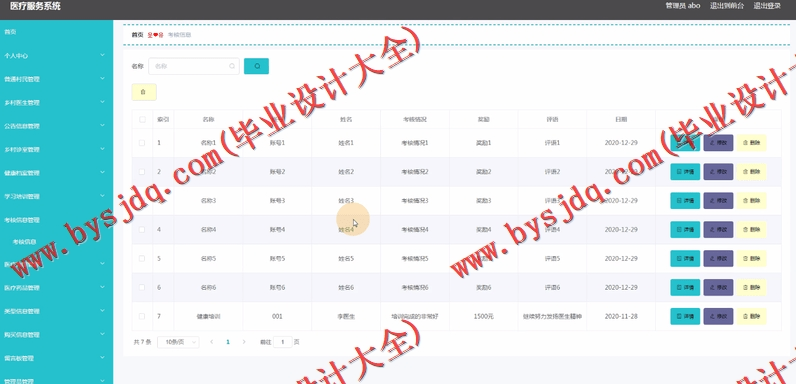The width and height of the screenshot is (796, 384).
Task: Collapse the 考核信息管理 sidebar menu
Action: pyautogui.click(x=56, y=220)
